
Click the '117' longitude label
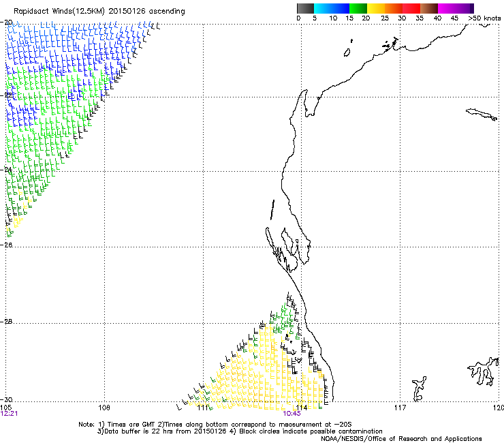pos(400,408)
